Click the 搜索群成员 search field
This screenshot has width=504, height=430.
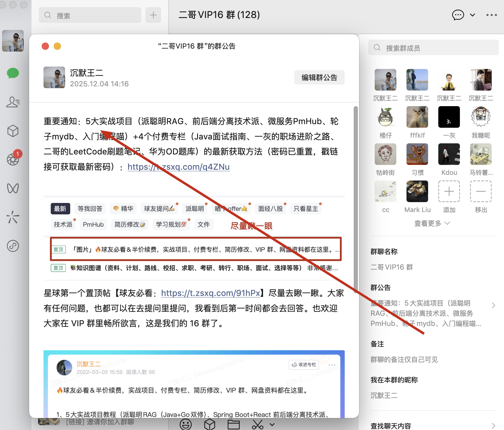coord(433,48)
